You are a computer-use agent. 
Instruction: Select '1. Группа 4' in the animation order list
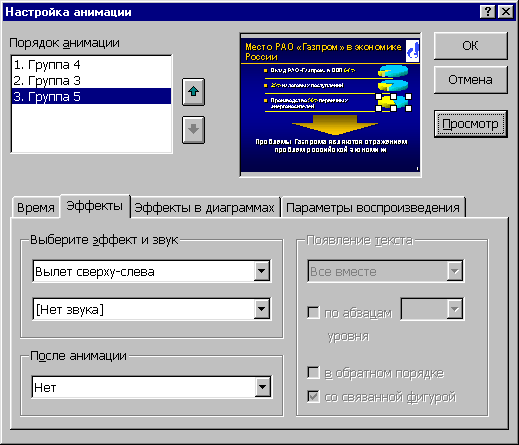[91, 65]
